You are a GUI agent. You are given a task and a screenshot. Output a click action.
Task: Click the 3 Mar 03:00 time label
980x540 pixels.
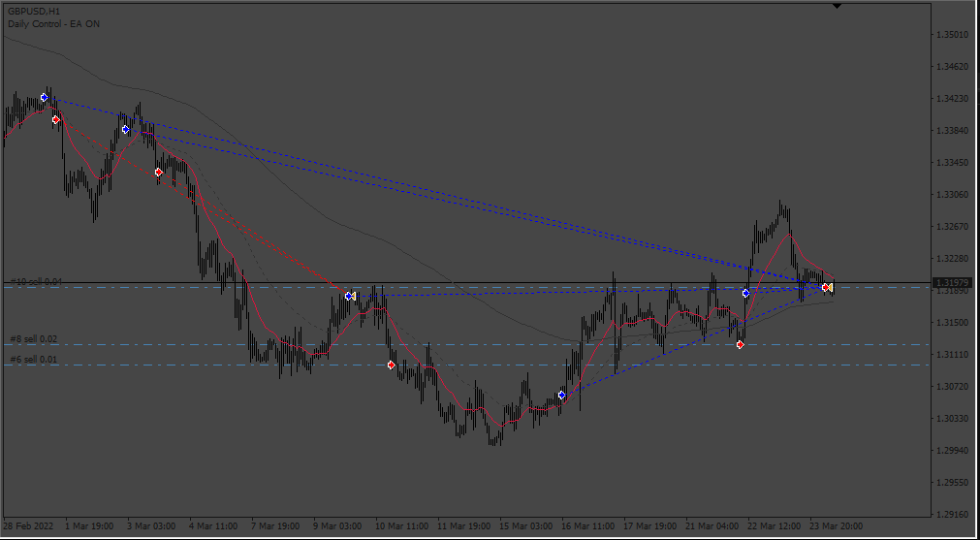tap(151, 526)
